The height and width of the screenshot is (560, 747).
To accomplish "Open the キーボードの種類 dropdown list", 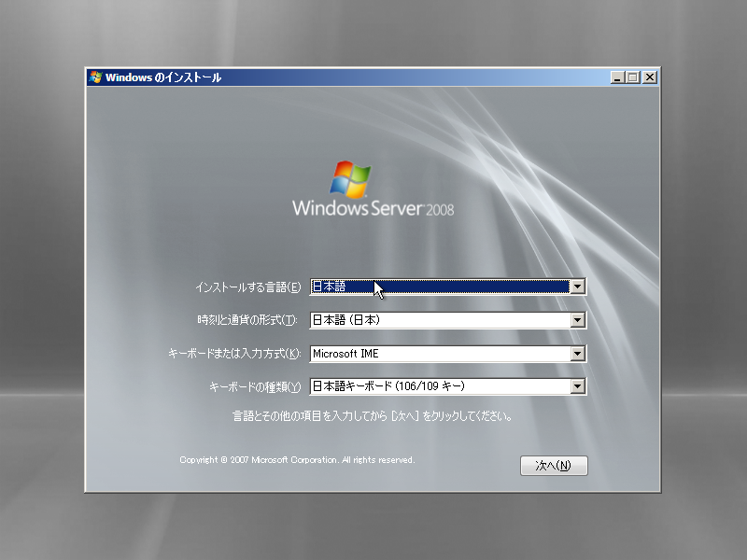I will coord(579,386).
